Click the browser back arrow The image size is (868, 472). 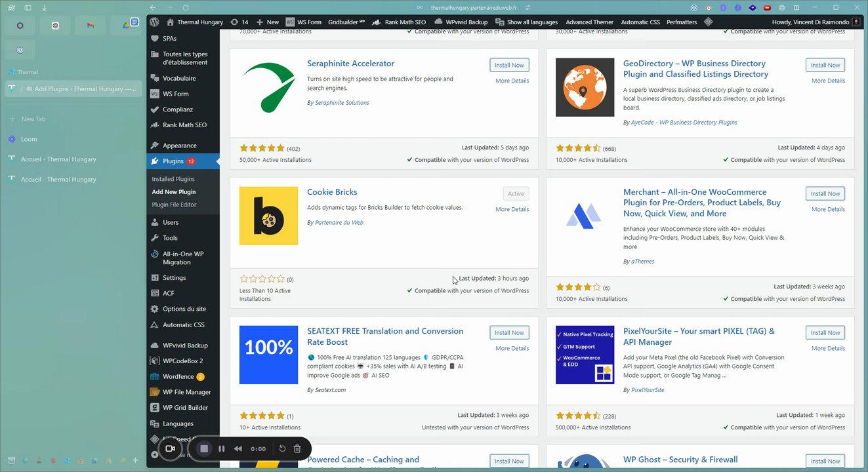click(x=152, y=7)
